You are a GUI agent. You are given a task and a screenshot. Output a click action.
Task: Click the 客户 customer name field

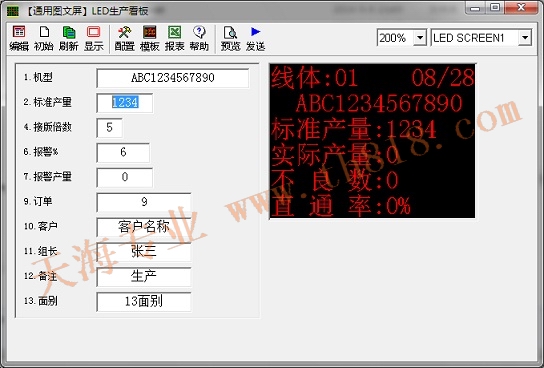144,226
